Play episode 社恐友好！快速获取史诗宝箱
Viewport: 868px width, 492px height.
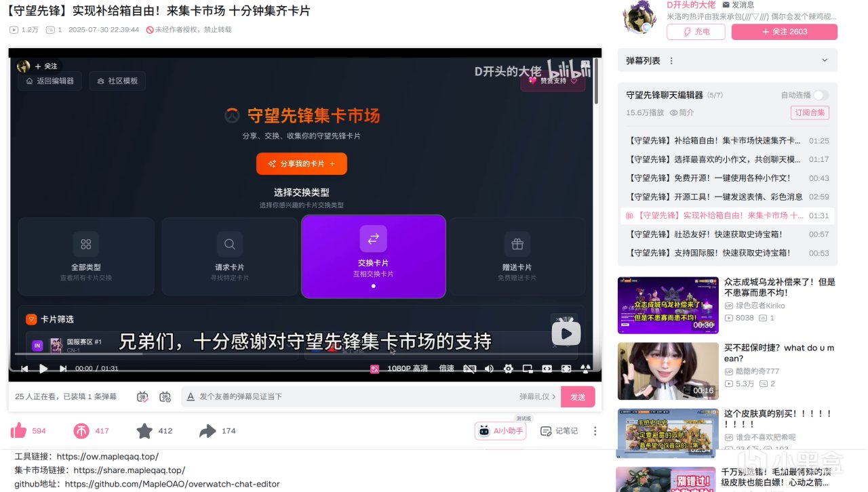(728, 234)
